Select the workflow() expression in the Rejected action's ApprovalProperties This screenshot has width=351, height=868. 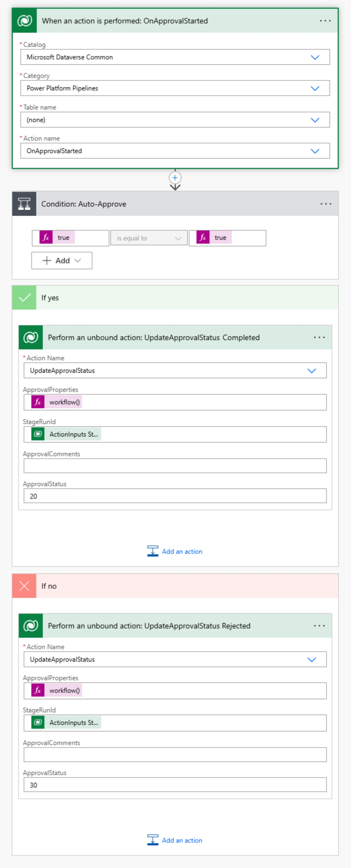click(x=57, y=690)
